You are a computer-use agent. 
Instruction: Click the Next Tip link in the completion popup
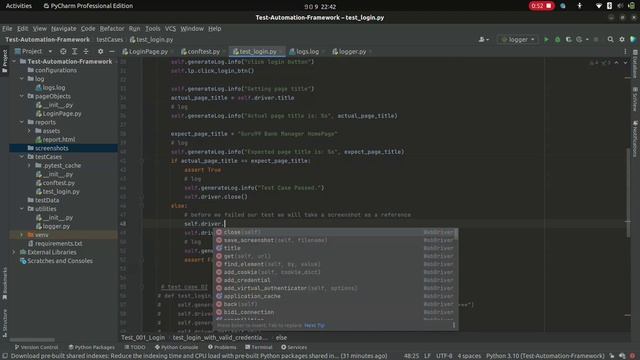[x=314, y=325]
